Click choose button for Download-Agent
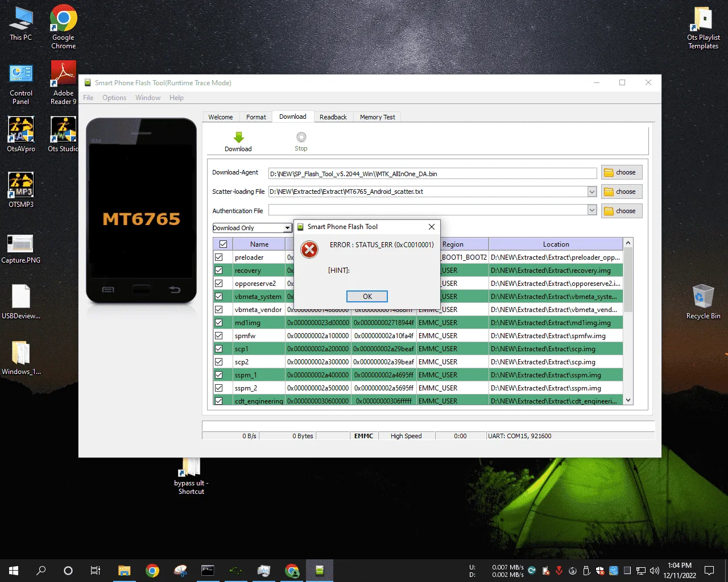The width and height of the screenshot is (728, 582). coord(622,173)
